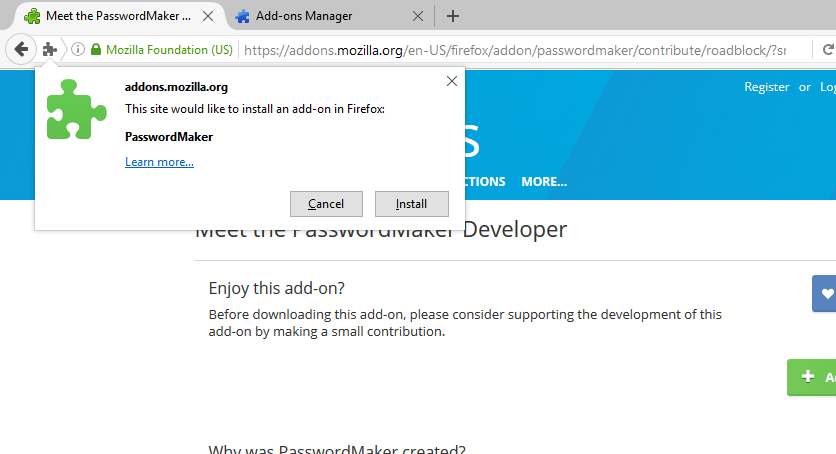Viewport: 836px width, 454px height.
Task: Cancel the add-on installation
Action: coord(326,204)
